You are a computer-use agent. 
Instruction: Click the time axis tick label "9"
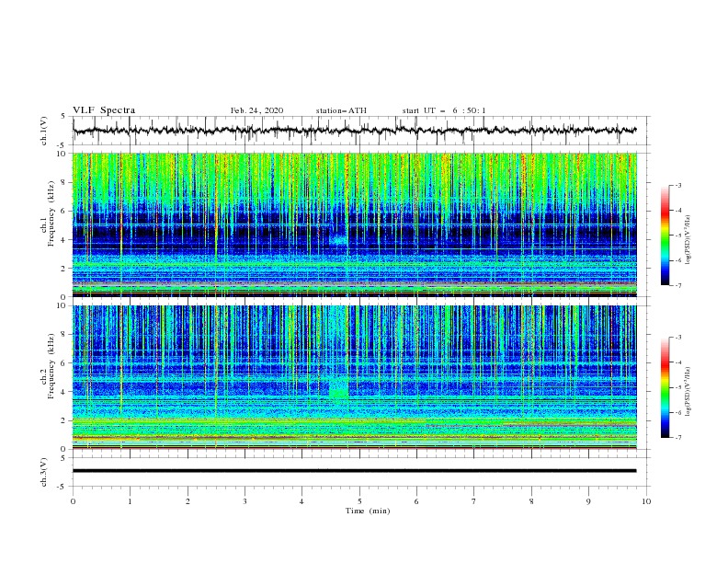[x=588, y=501]
